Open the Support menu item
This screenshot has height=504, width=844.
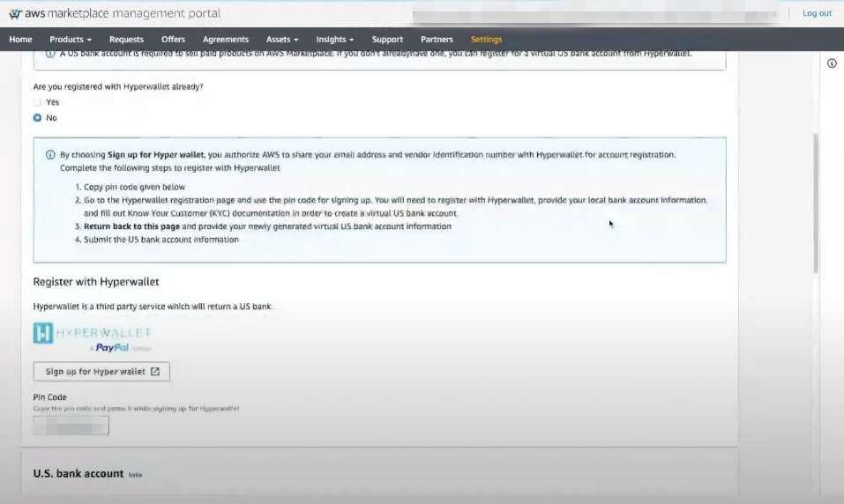pyautogui.click(x=387, y=40)
